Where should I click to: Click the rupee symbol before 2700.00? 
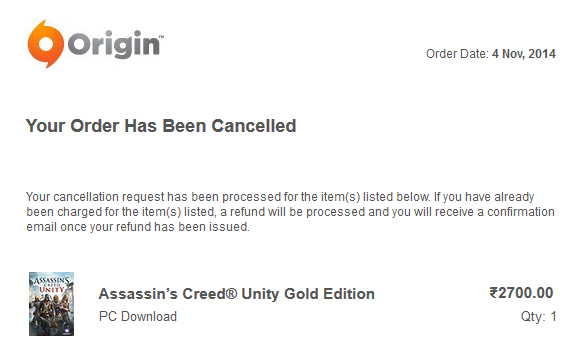494,293
